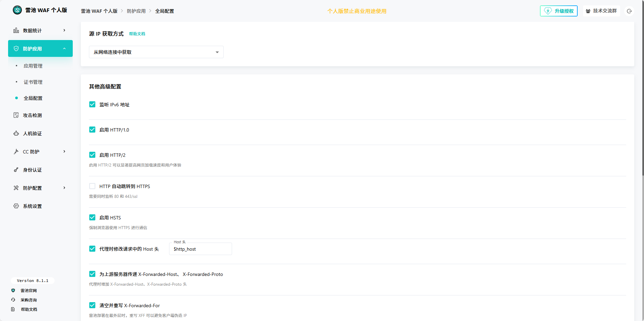Click the 防护配置 tools icon
This screenshot has height=321, width=644.
pyautogui.click(x=16, y=188)
